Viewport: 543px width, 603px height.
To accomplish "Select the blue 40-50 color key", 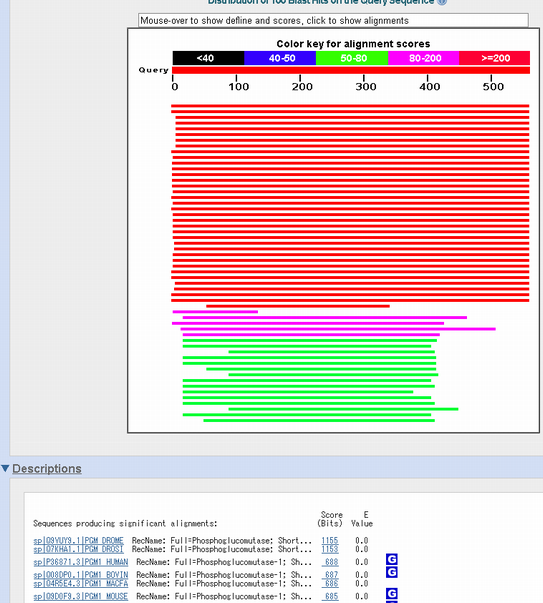I will (280, 58).
